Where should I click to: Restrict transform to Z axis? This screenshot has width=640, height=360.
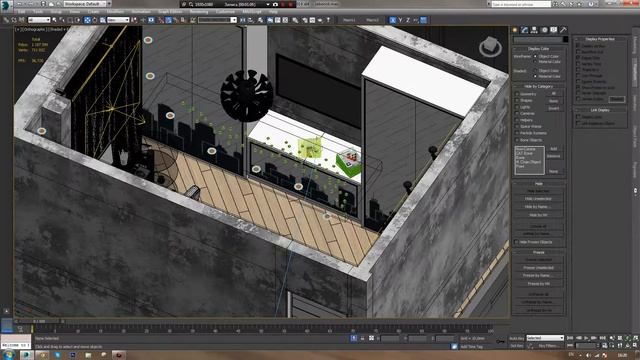pos(408,20)
